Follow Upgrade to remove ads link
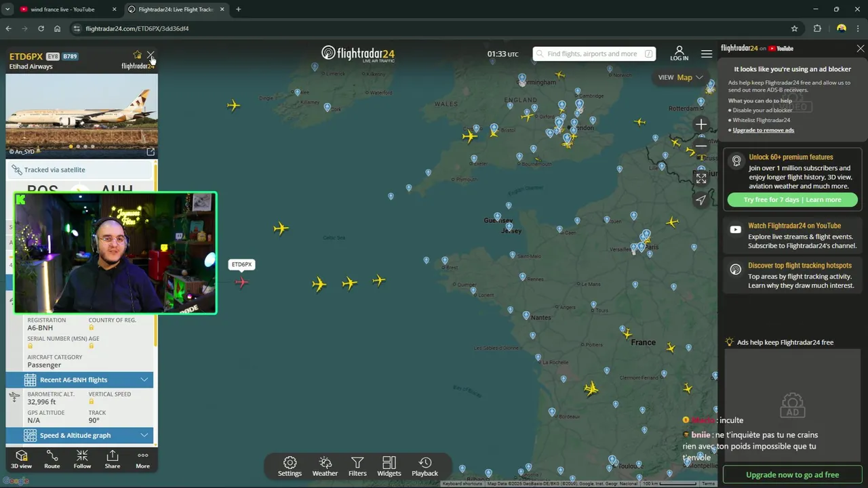Viewport: 868px width, 488px height. click(763, 130)
